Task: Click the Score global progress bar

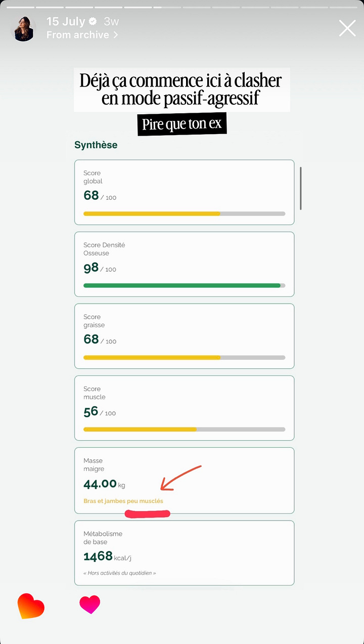Action: point(184,213)
